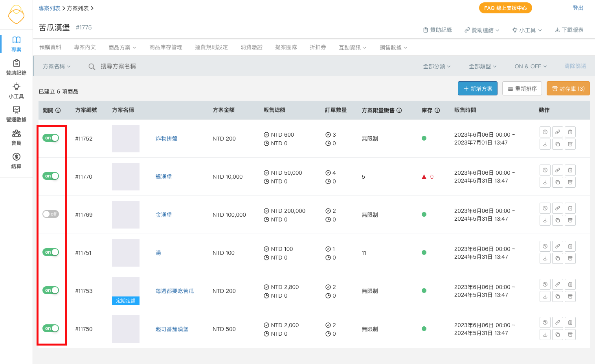Viewport: 595px width, 364px height.
Task: Click archive icon for 金漢堡 row
Action: point(570,220)
